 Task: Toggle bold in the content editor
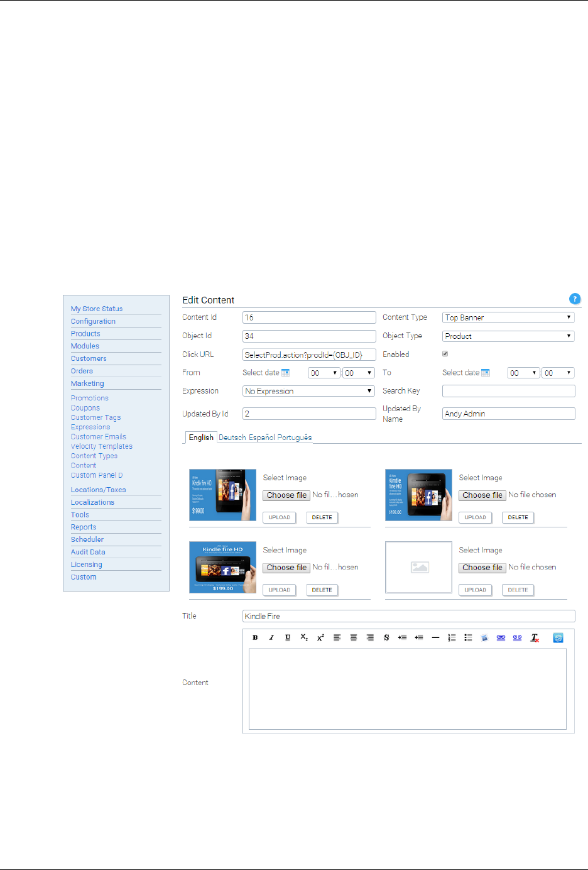[x=255, y=637]
